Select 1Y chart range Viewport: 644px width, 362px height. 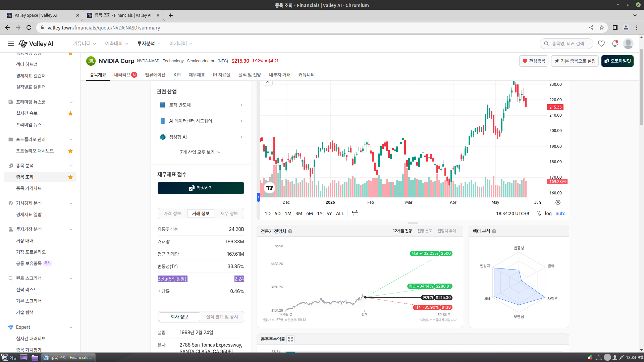320,214
